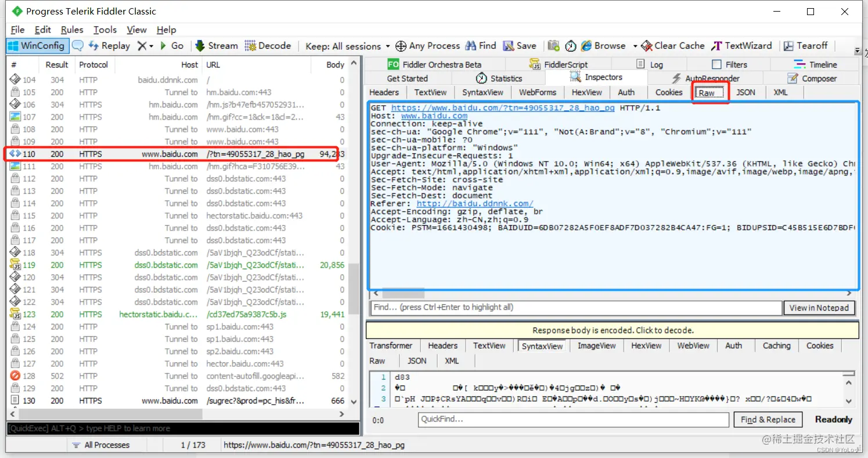
Task: Select the Transformer response tab
Action: point(391,345)
